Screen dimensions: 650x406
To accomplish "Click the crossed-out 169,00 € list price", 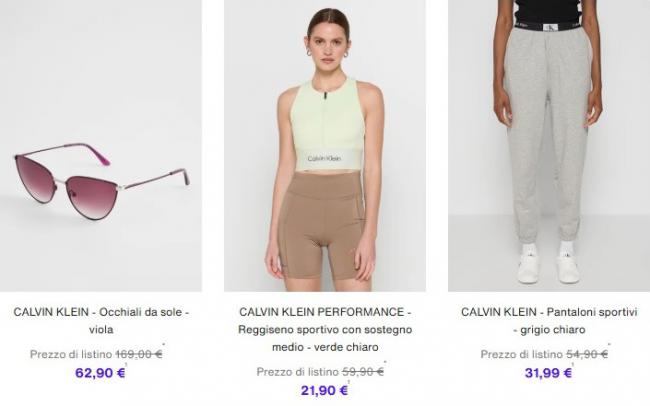I will [x=139, y=354].
